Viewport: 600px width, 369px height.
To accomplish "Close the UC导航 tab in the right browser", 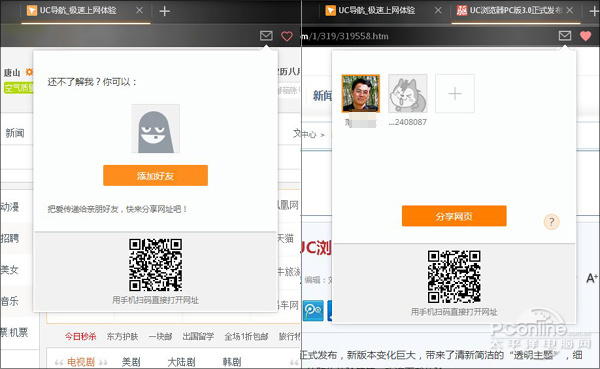I will (x=438, y=10).
